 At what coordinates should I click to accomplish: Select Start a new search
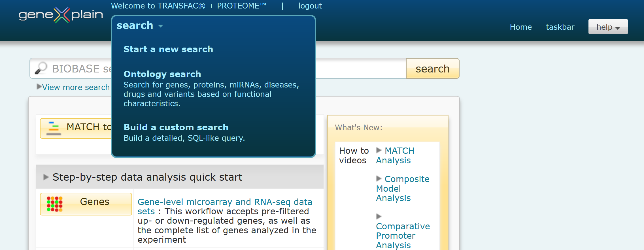(168, 49)
